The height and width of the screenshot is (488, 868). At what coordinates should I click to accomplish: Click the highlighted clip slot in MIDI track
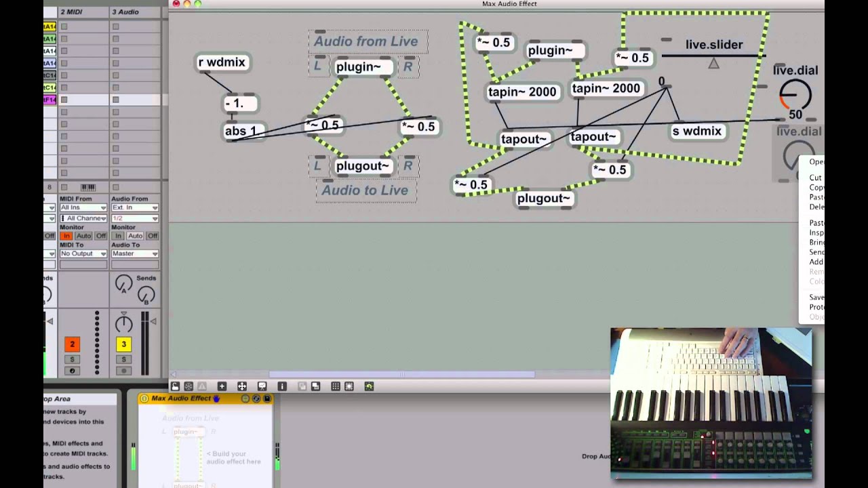[84, 100]
